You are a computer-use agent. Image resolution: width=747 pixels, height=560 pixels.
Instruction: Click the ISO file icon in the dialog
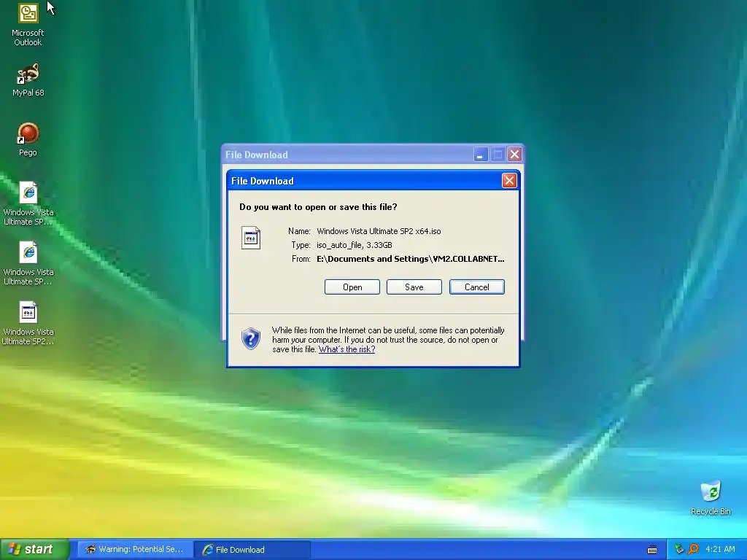[x=251, y=238]
